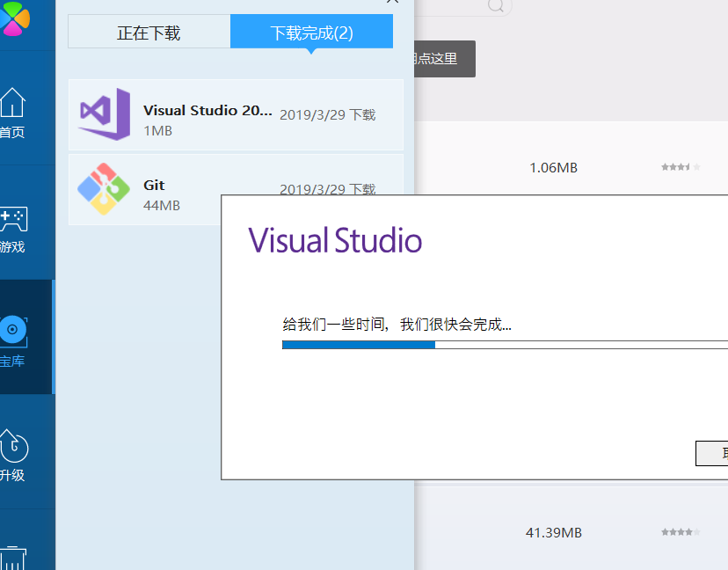Click the 2019/3/29 下载 date on Visual Studio row
The width and height of the screenshot is (728, 570).
pyautogui.click(x=327, y=114)
